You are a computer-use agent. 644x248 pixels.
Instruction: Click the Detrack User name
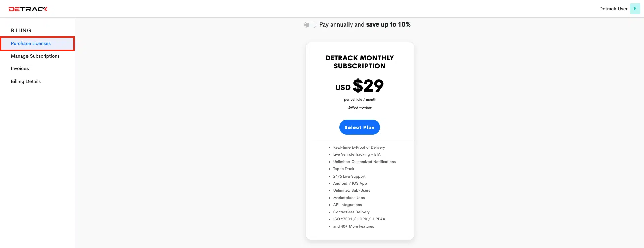pos(613,9)
